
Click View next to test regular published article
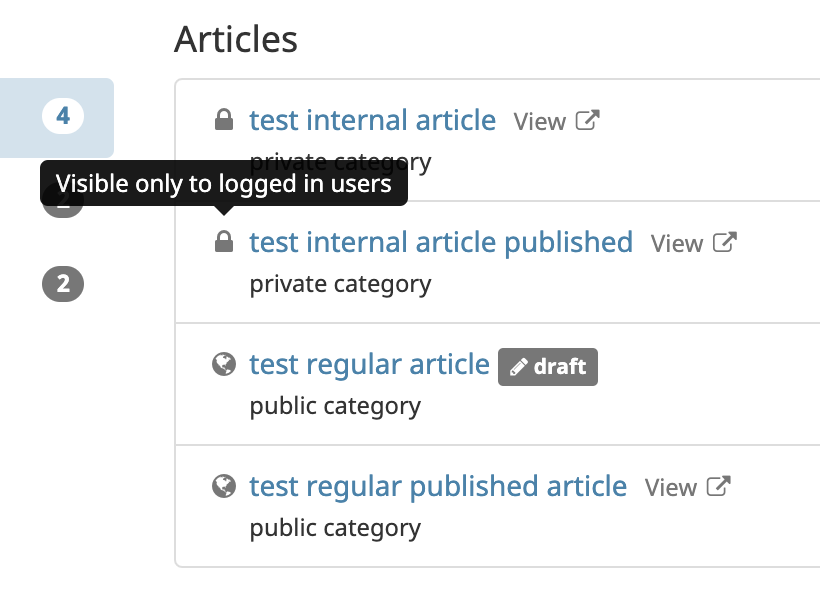tap(670, 487)
